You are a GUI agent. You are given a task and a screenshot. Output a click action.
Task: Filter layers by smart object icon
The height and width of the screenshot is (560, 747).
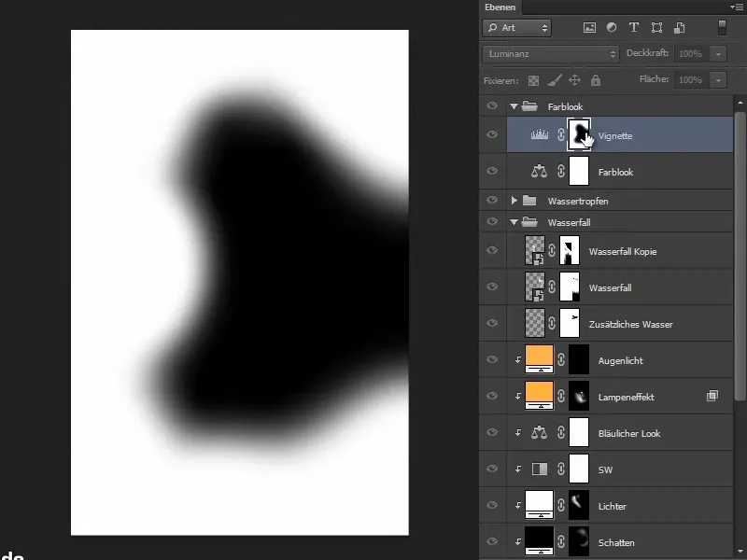click(680, 28)
